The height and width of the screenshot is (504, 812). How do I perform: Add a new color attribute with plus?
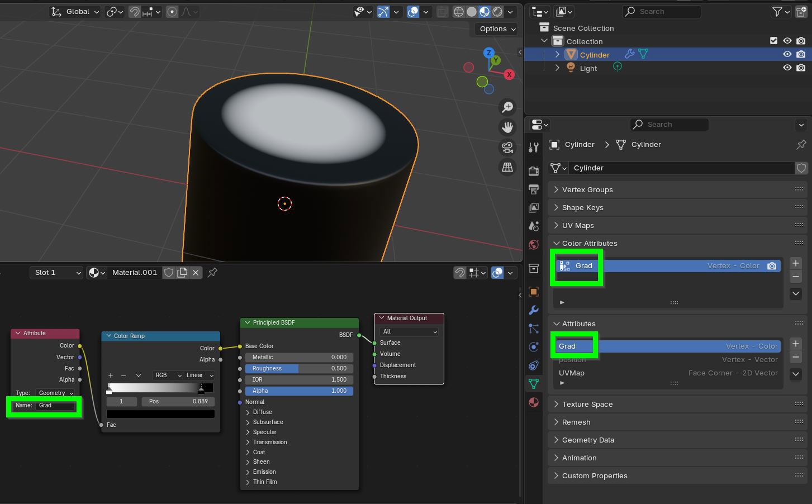point(796,263)
